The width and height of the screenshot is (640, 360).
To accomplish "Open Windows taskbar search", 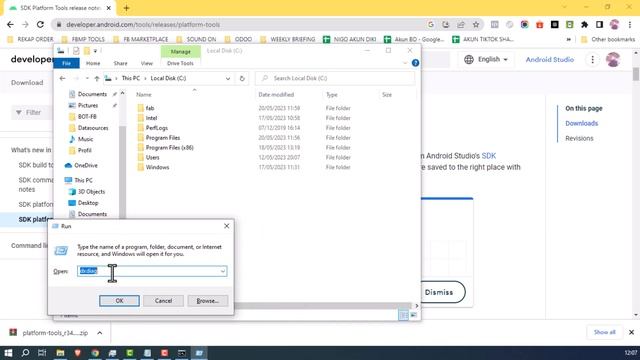I will tap(25, 353).
